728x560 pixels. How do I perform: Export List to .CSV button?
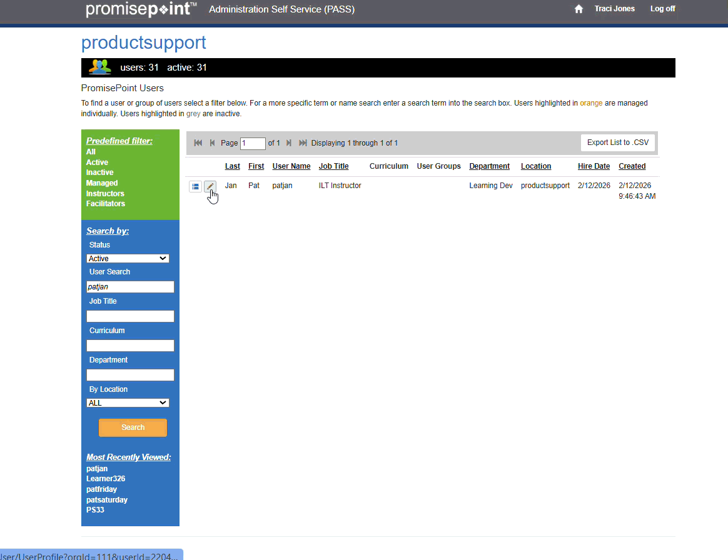[x=617, y=142]
